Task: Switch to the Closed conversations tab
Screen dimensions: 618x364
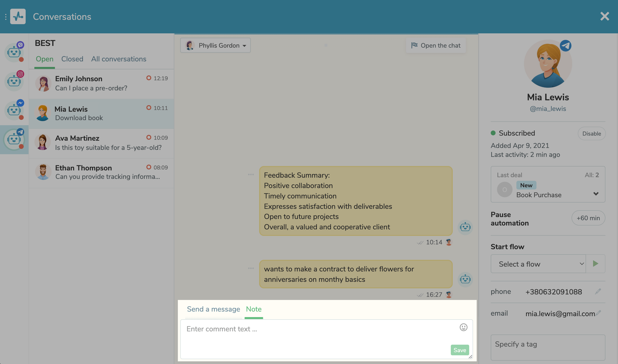Action: 72,59
